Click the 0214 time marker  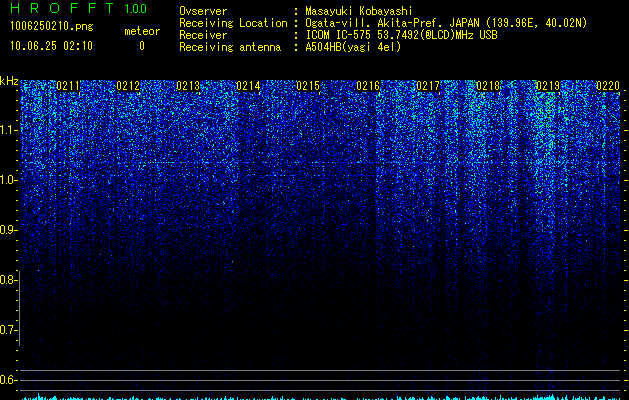[248, 85]
